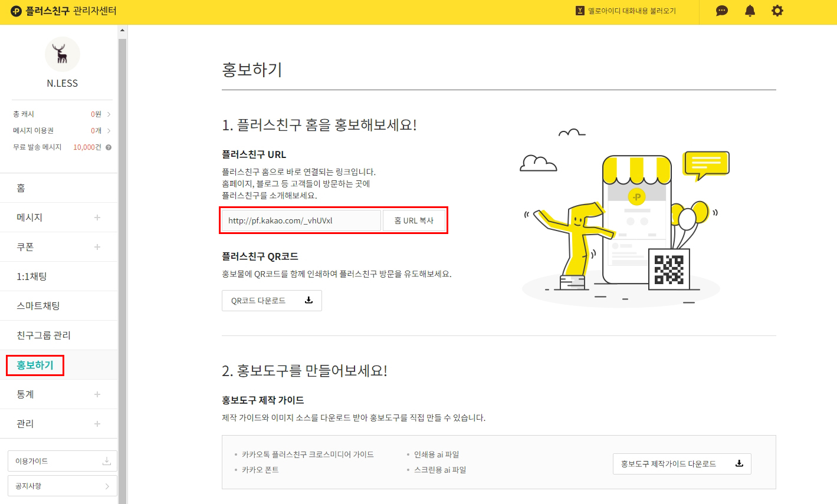This screenshot has height=504, width=837.
Task: Open the chat bubble icon in top bar
Action: click(x=722, y=11)
